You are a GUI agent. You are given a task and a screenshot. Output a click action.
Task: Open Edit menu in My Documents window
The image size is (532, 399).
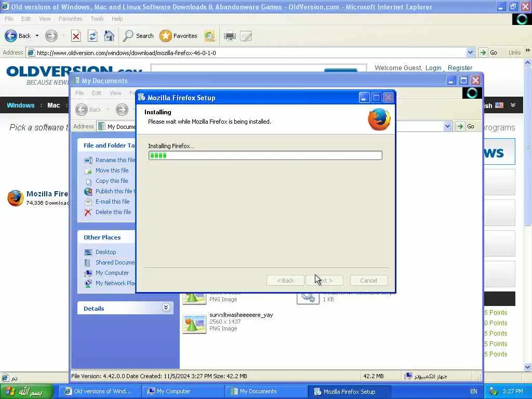click(x=96, y=93)
